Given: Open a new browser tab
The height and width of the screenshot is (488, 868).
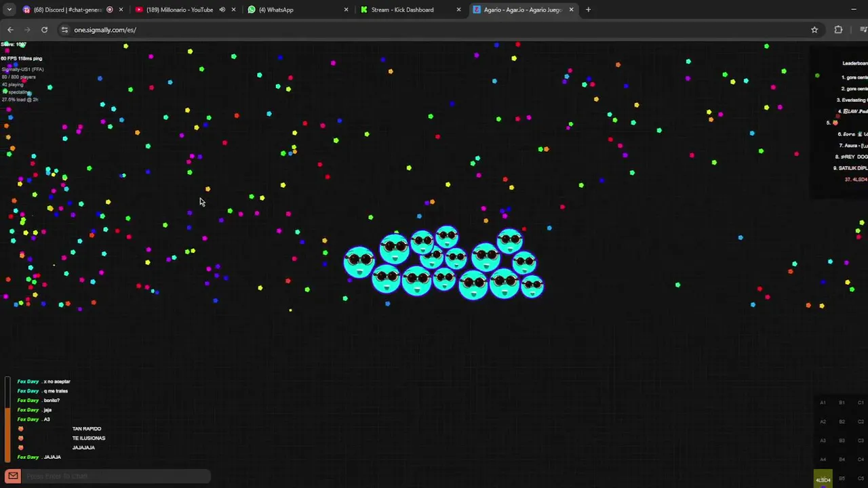Looking at the screenshot, I should 588,9.
